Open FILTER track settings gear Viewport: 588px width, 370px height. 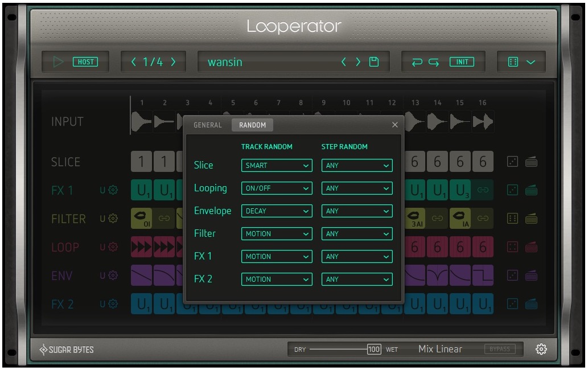pyautogui.click(x=113, y=219)
